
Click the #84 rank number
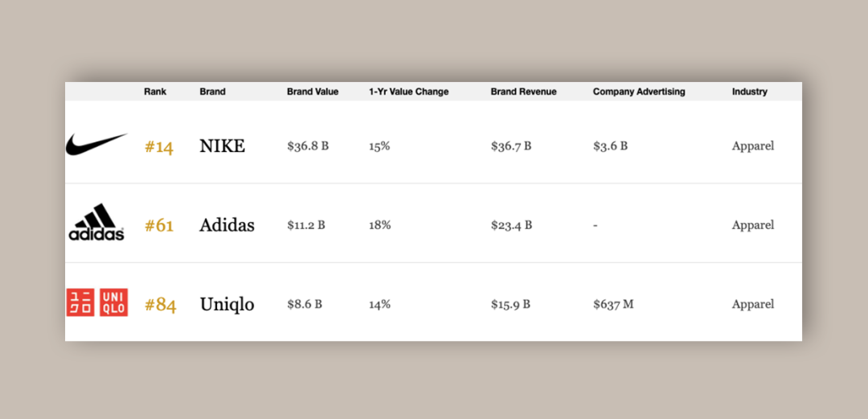[x=160, y=306]
